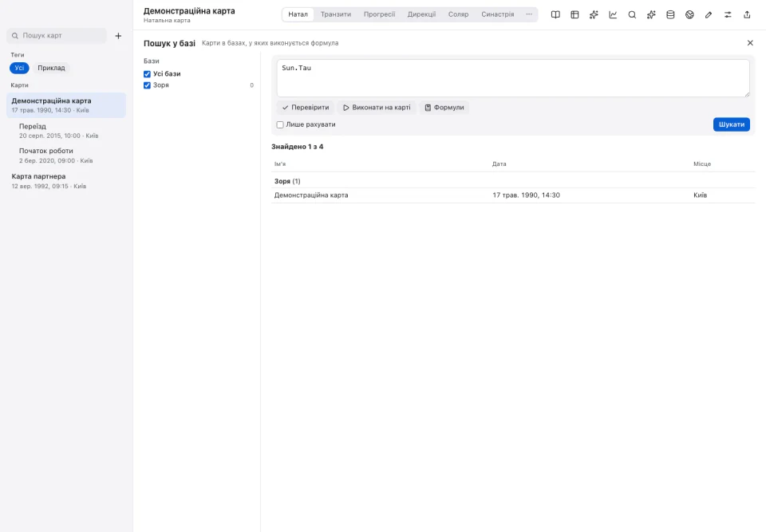Go to the Синастрія tab

click(x=497, y=14)
